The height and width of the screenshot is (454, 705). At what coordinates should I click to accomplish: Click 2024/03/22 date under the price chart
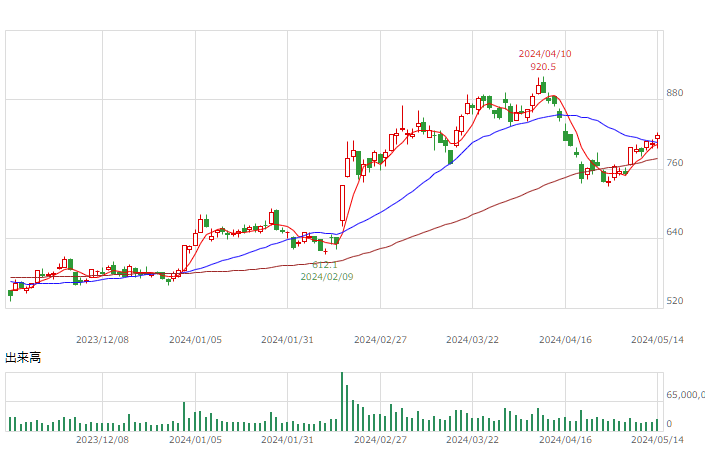472,340
